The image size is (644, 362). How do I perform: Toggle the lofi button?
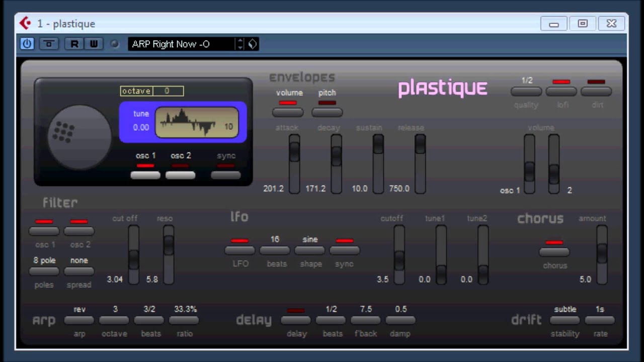561,92
